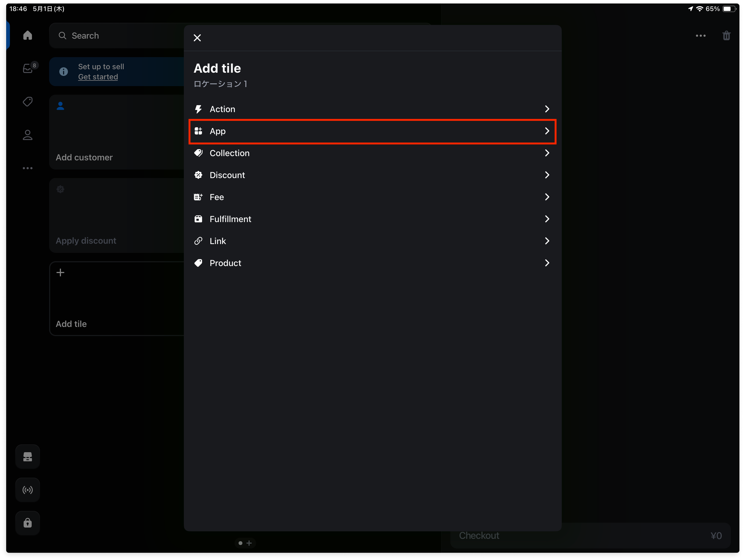Choose the Fulfillment tile type
This screenshot has height=560, width=744.
tap(372, 219)
